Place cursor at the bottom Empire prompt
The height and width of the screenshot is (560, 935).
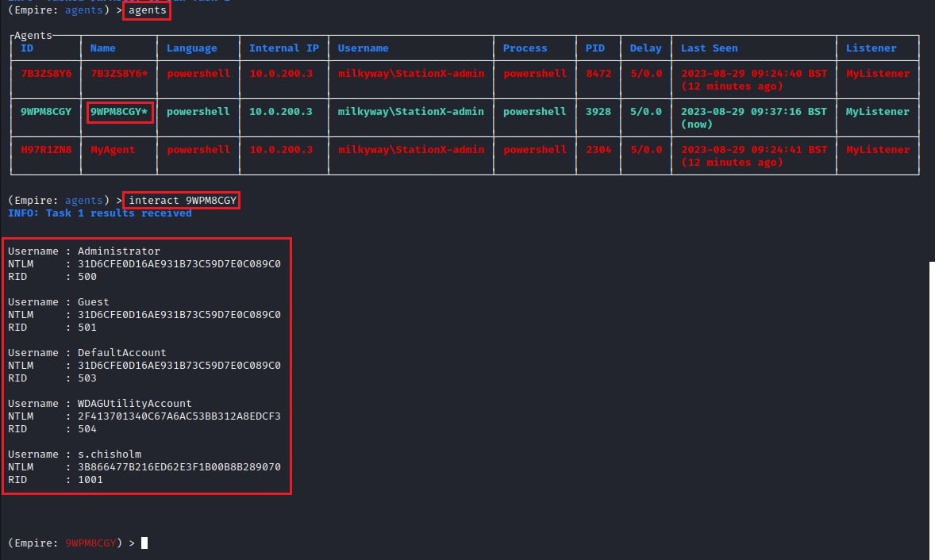click(144, 543)
